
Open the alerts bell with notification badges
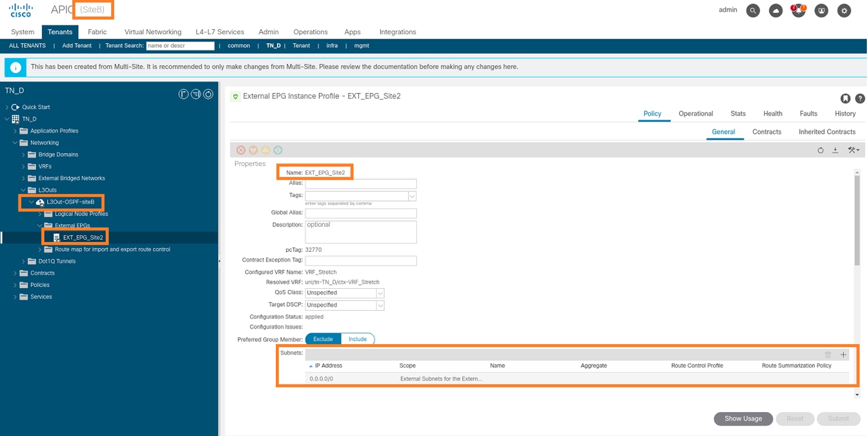pos(799,10)
